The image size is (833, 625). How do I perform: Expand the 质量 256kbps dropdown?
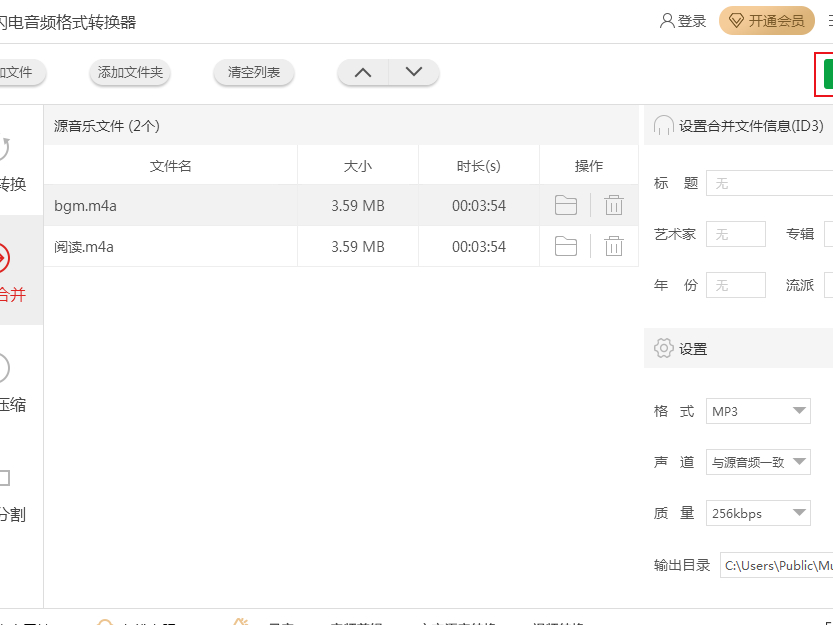758,513
